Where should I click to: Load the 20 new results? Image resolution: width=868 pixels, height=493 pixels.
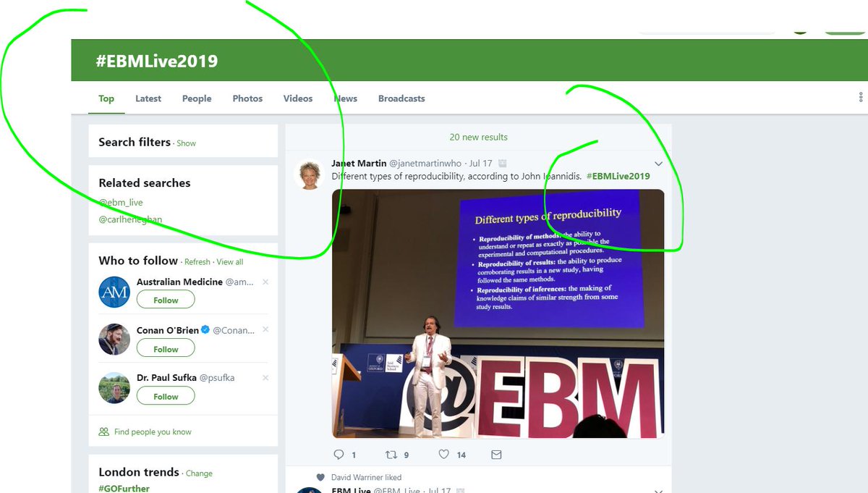(x=478, y=137)
